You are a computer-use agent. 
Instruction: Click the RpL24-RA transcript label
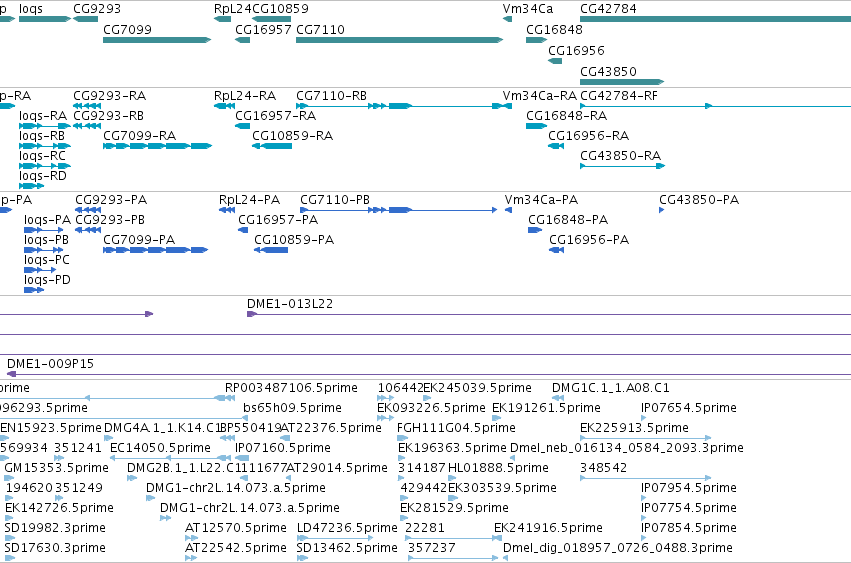click(245, 96)
